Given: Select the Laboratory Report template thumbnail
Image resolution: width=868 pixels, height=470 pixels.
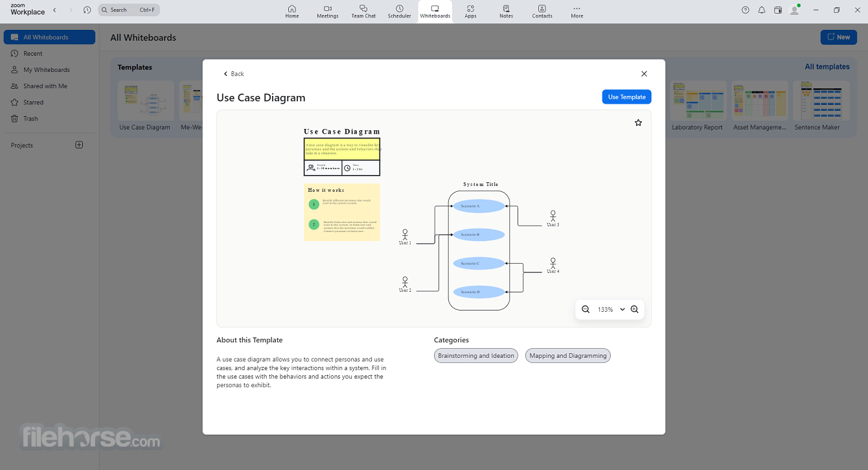Looking at the screenshot, I should [x=698, y=101].
